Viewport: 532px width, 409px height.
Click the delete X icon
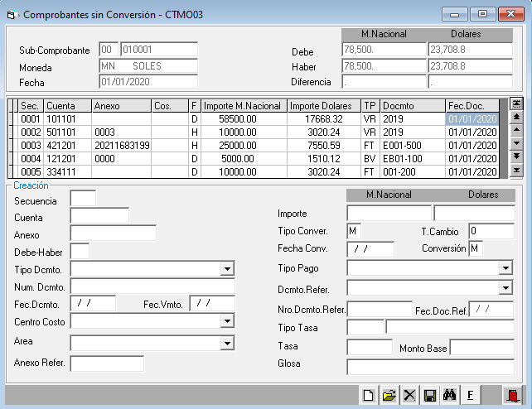409,396
